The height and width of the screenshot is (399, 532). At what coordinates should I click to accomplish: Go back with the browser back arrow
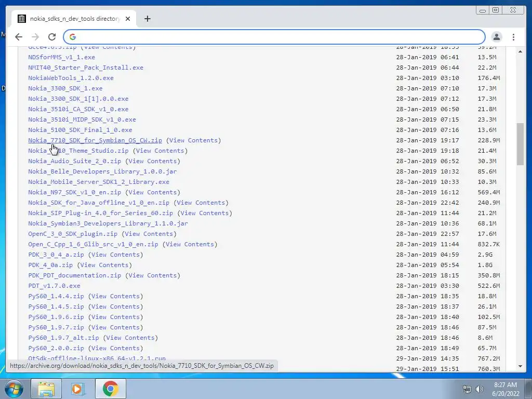click(x=19, y=37)
